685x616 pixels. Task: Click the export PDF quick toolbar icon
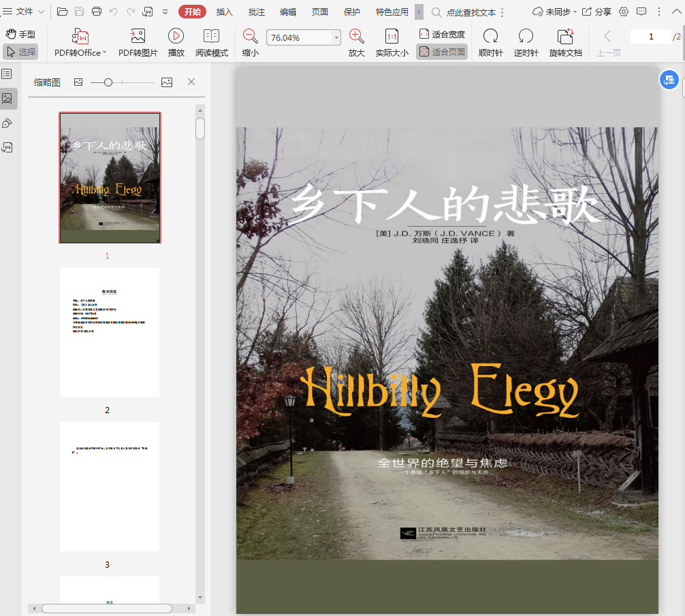[148, 12]
